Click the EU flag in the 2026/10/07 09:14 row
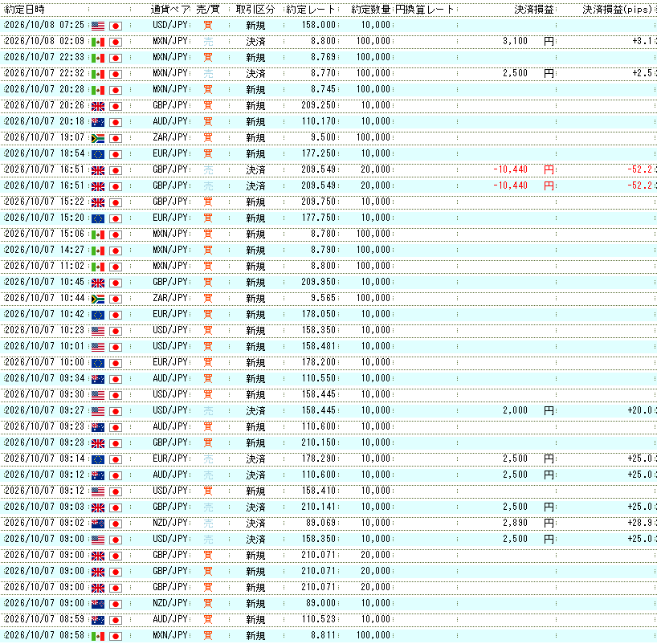The height and width of the screenshot is (644, 657). (x=98, y=459)
